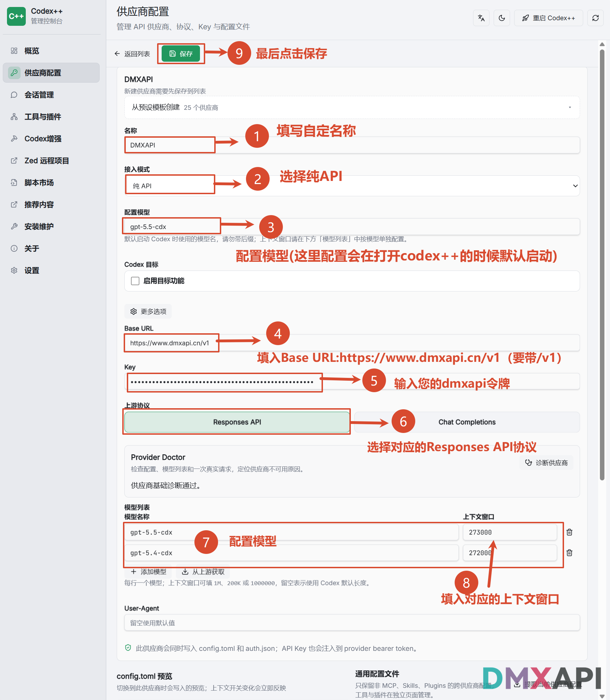Go to 安装维护 page
The image size is (610, 700).
click(51, 227)
